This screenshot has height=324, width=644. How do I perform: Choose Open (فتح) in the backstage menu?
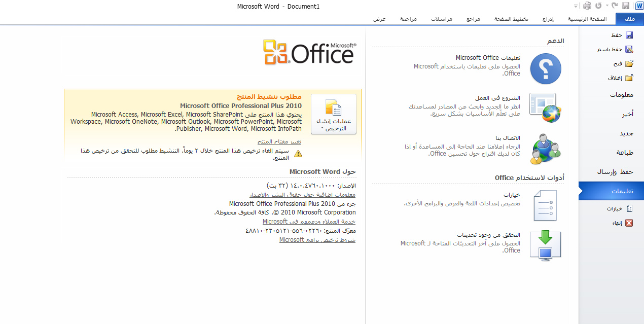624,63
